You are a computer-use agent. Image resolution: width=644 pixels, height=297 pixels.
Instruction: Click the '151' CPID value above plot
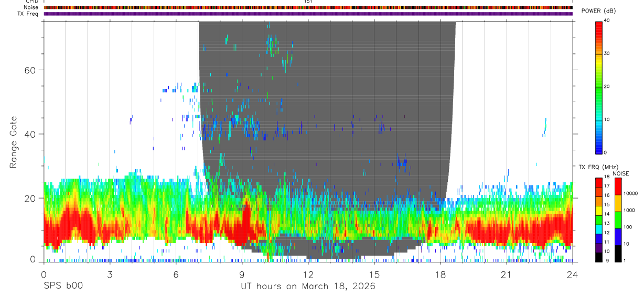pos(308,2)
